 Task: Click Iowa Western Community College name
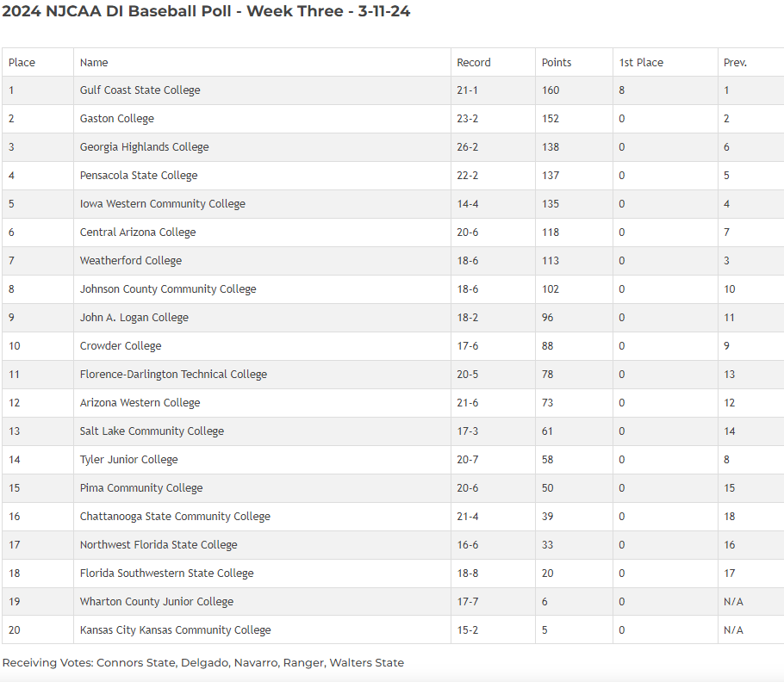point(163,204)
